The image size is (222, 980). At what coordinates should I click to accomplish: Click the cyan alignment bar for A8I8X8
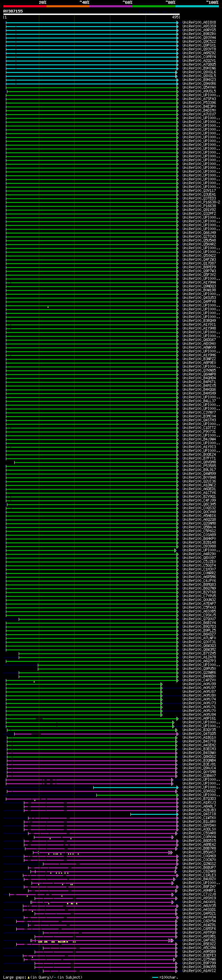92,23
